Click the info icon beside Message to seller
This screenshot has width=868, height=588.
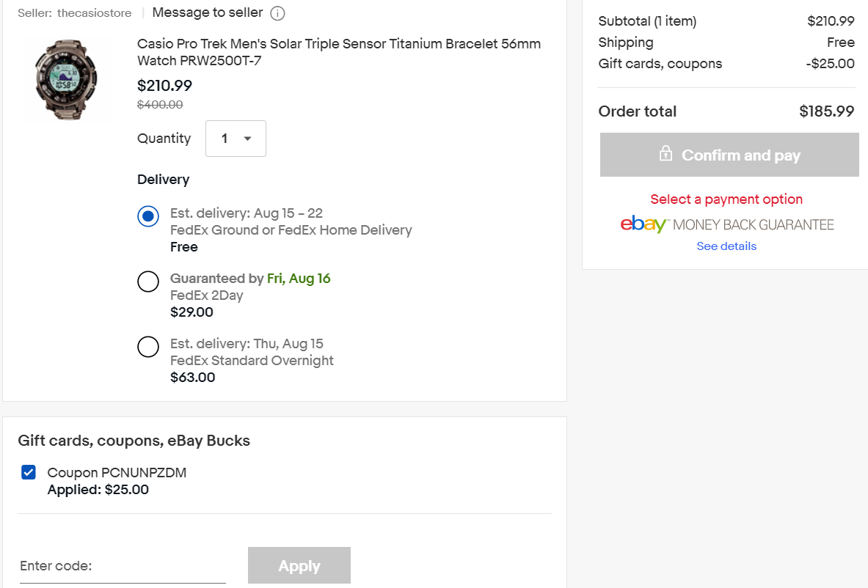coord(277,13)
